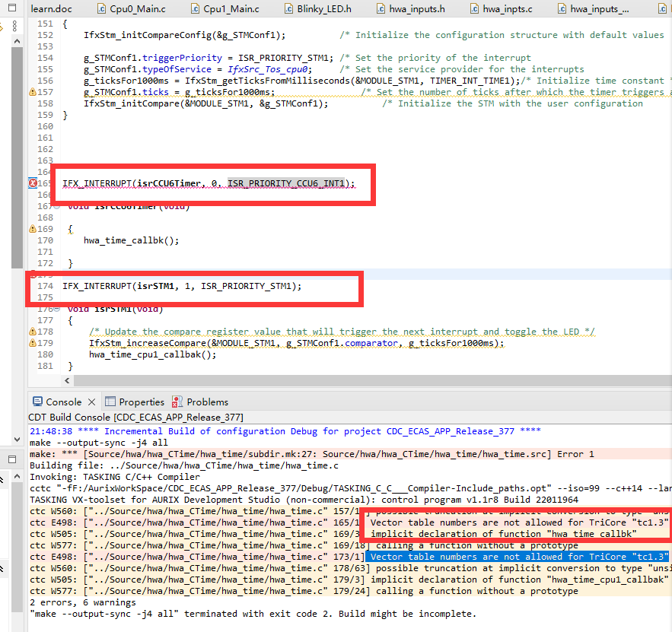Click the three-circles icon in left panel
Image resolution: width=672 pixels, height=632 pixels.
[x=15, y=26]
